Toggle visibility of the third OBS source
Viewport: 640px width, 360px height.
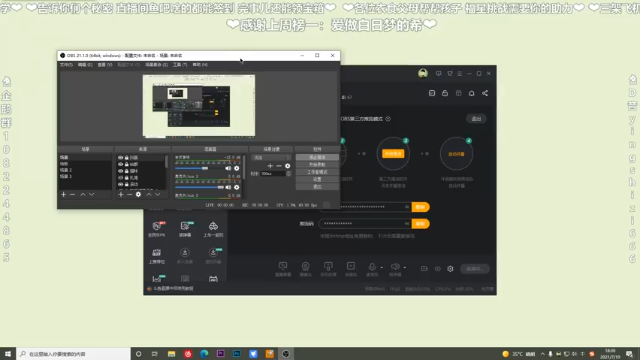[x=120, y=171]
